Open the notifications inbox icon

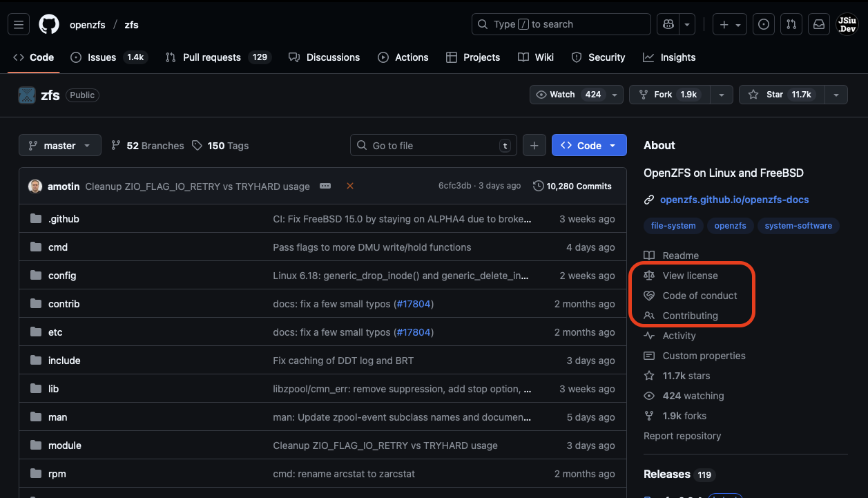tap(819, 25)
